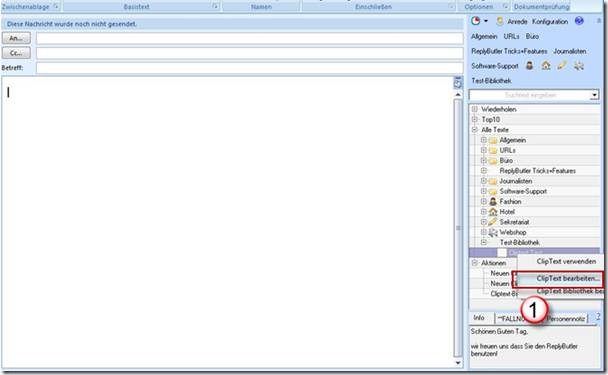Choose ClipText bearbeiten... from context menu

coord(568,278)
